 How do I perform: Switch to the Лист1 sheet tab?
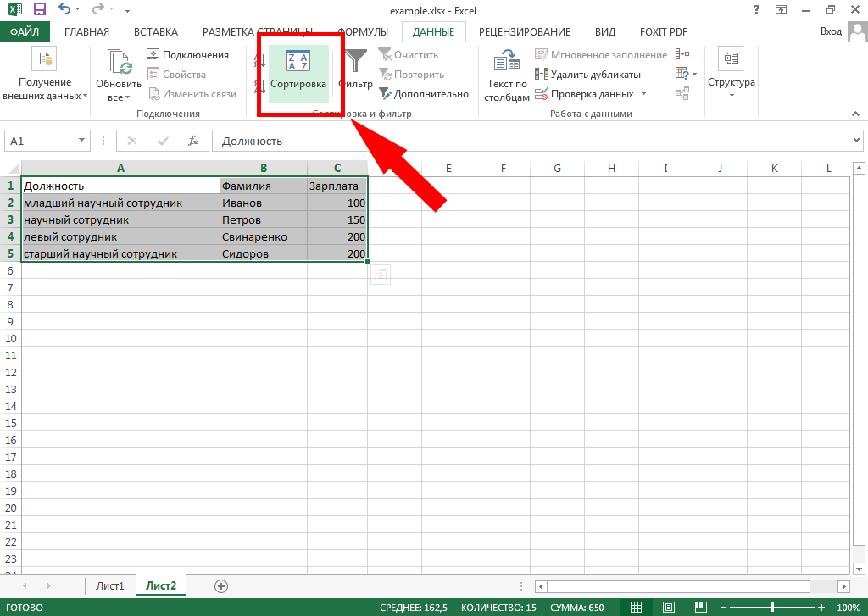[109, 585]
